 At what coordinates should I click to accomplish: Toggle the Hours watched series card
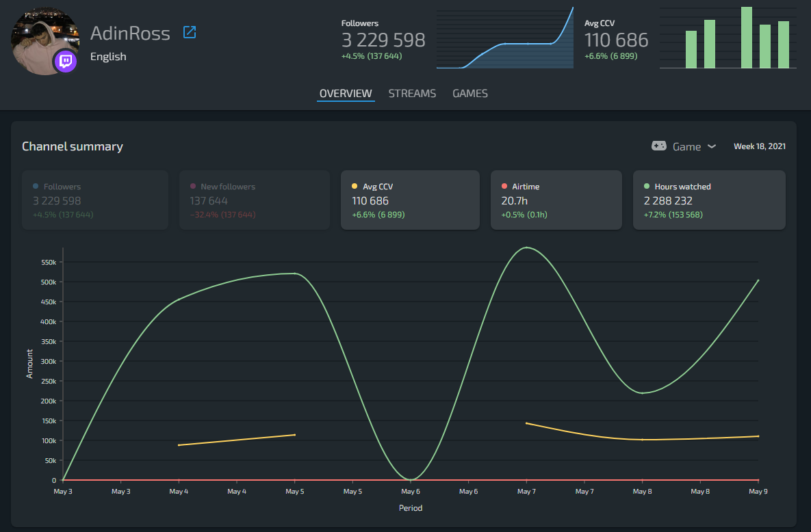709,200
